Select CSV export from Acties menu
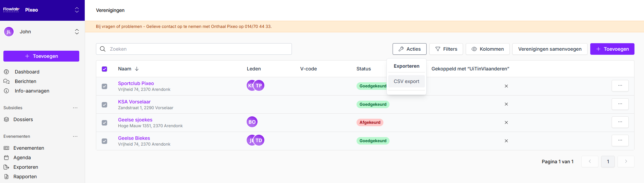644x183 pixels. coord(406,81)
